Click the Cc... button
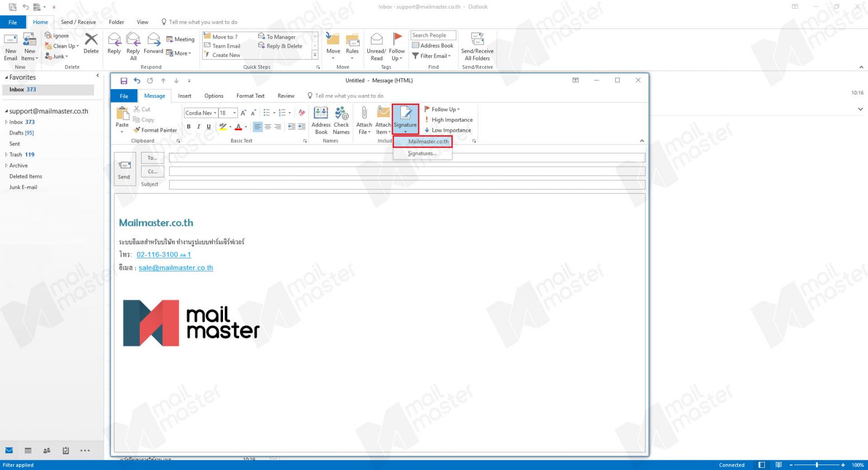 point(152,172)
